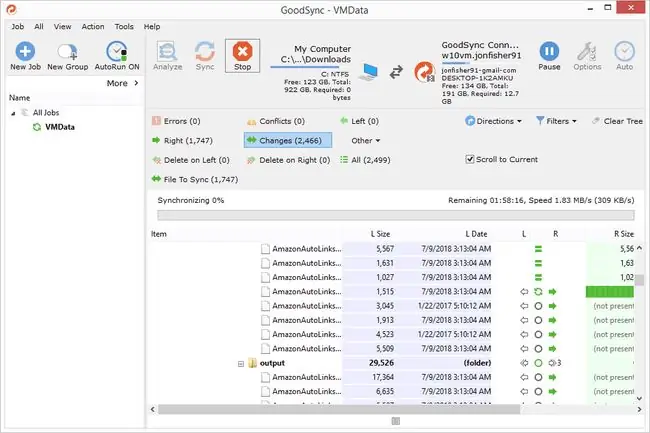The image size is (650, 433).
Task: Toggle the AutoRun ON clock icon
Action: click(117, 51)
